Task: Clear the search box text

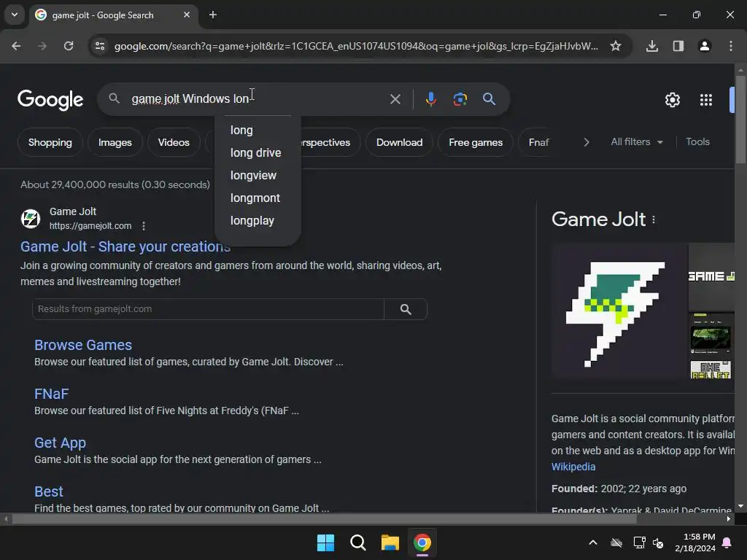Action: pyautogui.click(x=395, y=99)
